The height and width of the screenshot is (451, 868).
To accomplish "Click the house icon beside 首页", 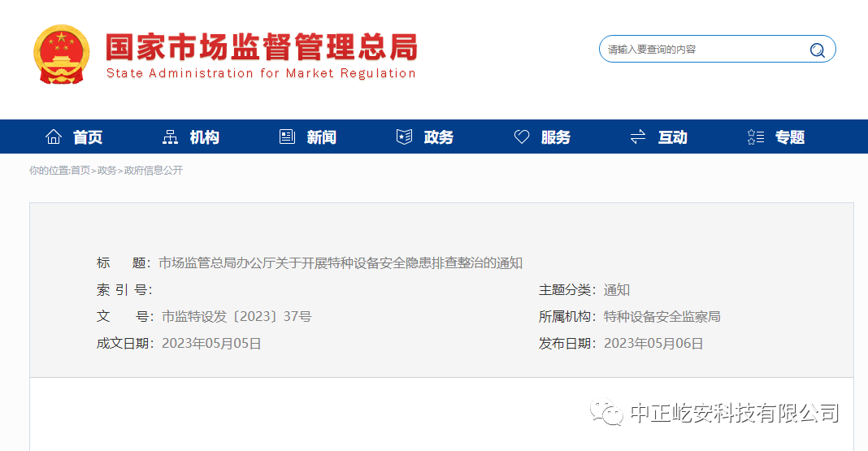I will 54,137.
